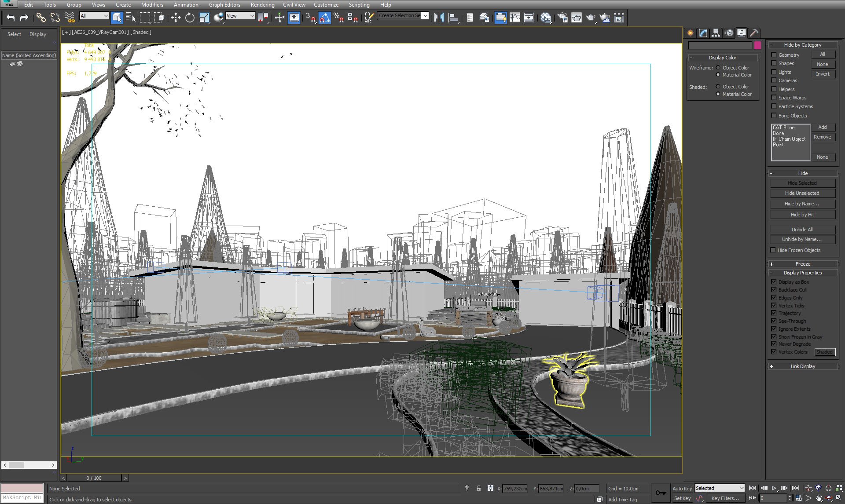The image size is (845, 504).
Task: Click the Hide Selected button
Action: tap(802, 183)
